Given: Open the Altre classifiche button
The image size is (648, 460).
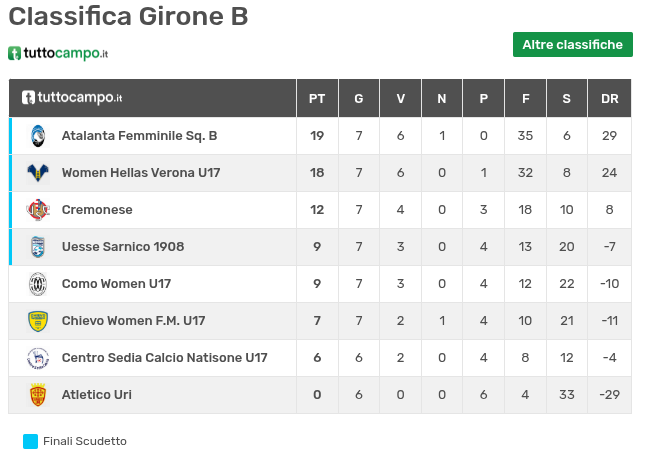Looking at the screenshot, I should click(x=572, y=44).
